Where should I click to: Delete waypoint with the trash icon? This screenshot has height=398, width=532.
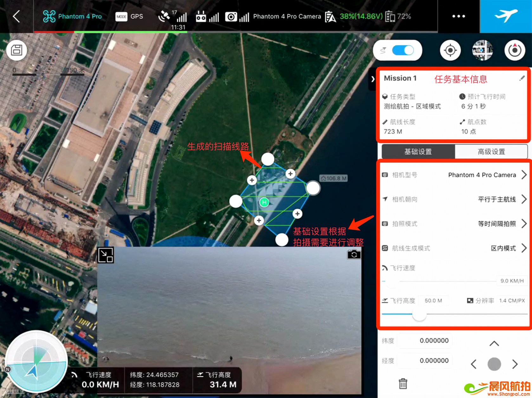[x=403, y=383]
